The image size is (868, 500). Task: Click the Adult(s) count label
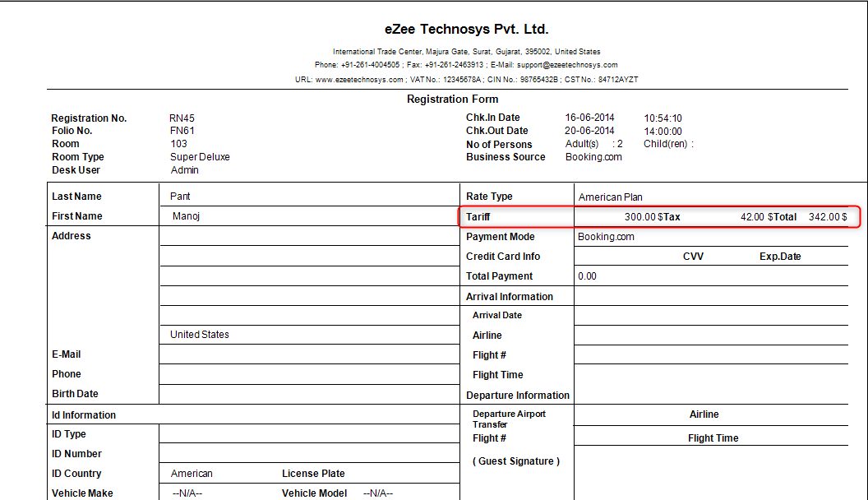[x=582, y=144]
